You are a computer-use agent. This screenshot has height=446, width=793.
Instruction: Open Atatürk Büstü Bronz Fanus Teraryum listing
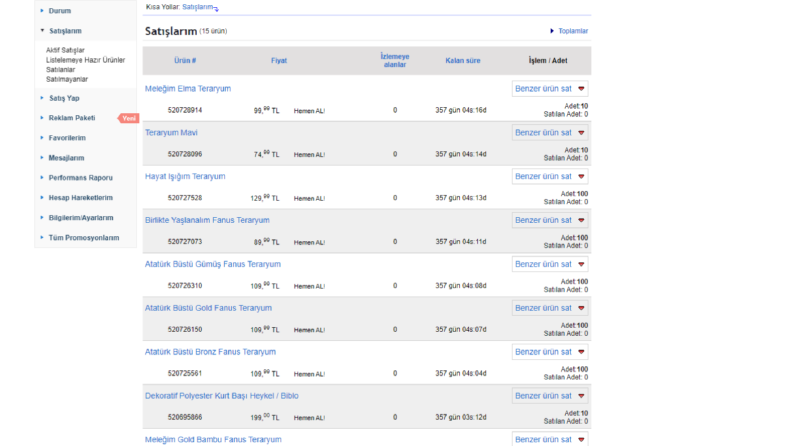point(210,352)
